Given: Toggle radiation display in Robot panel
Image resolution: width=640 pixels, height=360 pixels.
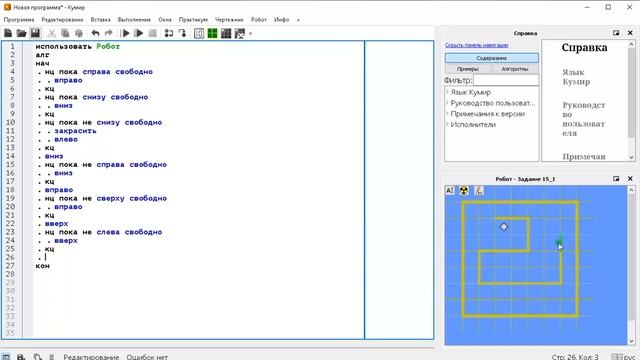Looking at the screenshot, I should click(x=464, y=190).
